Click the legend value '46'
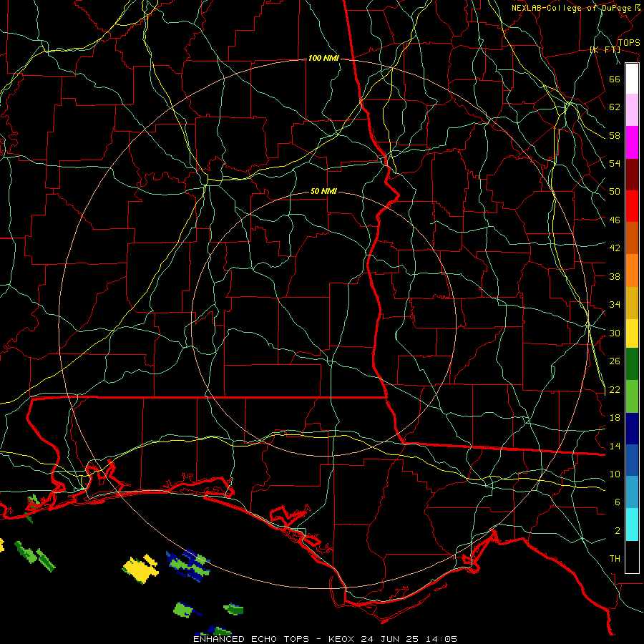The height and width of the screenshot is (644, 644). (615, 220)
